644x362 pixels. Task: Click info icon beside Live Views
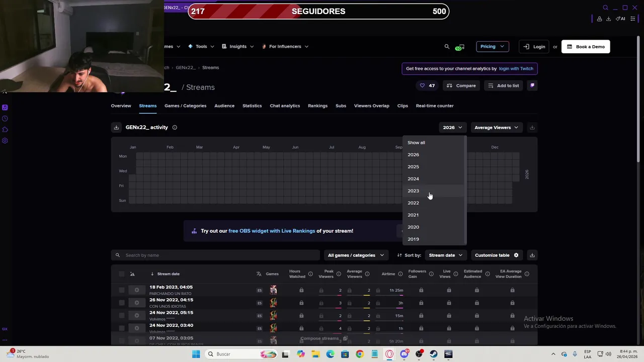456,274
